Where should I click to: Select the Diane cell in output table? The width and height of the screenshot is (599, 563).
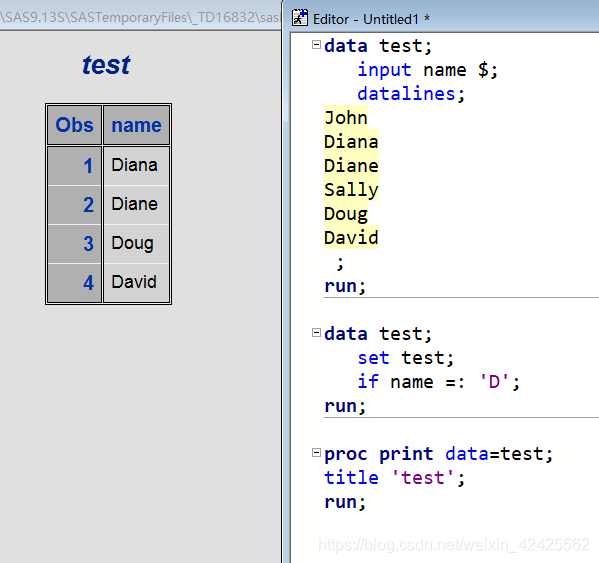[136, 204]
